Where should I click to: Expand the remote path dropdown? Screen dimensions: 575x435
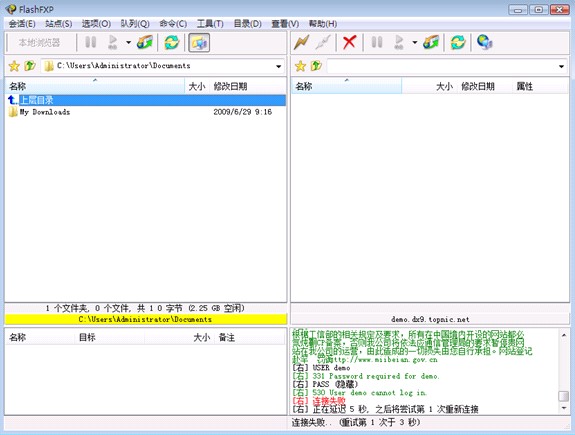click(x=561, y=66)
